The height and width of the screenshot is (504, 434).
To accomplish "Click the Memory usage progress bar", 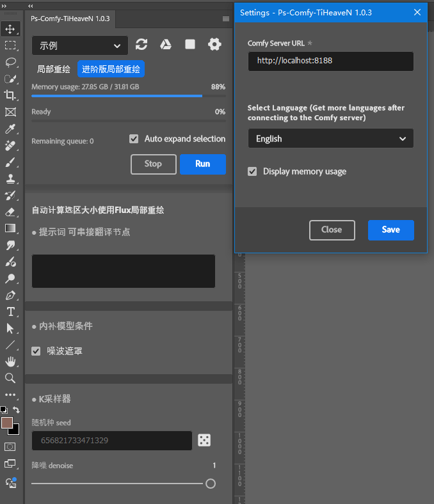I will click(x=129, y=96).
